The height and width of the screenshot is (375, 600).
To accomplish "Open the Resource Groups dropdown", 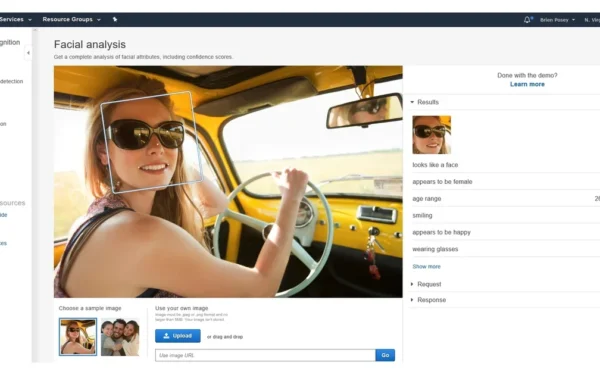I will [x=72, y=19].
